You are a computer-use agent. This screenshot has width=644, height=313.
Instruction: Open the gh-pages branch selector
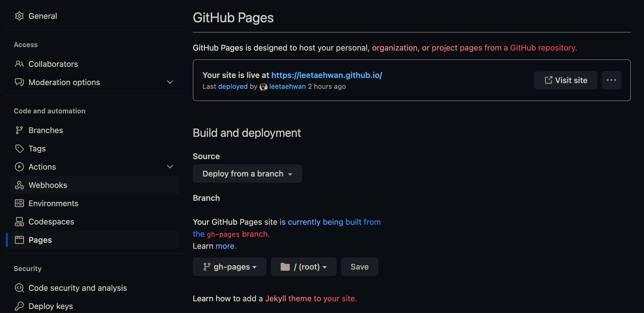[229, 267]
